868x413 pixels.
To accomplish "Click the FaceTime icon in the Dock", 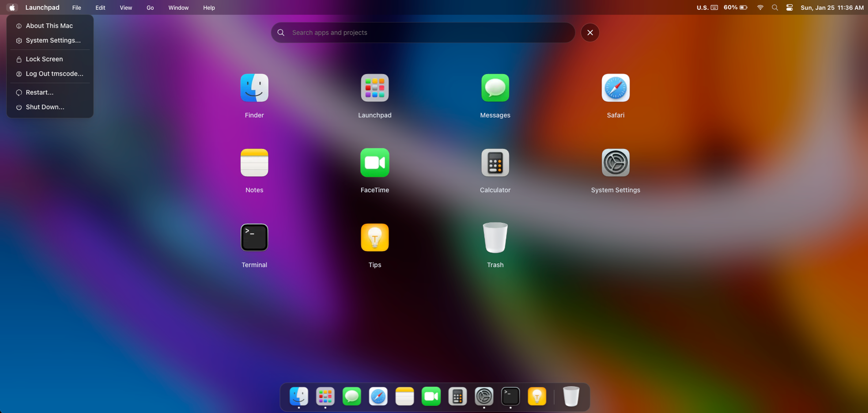I will click(x=431, y=396).
